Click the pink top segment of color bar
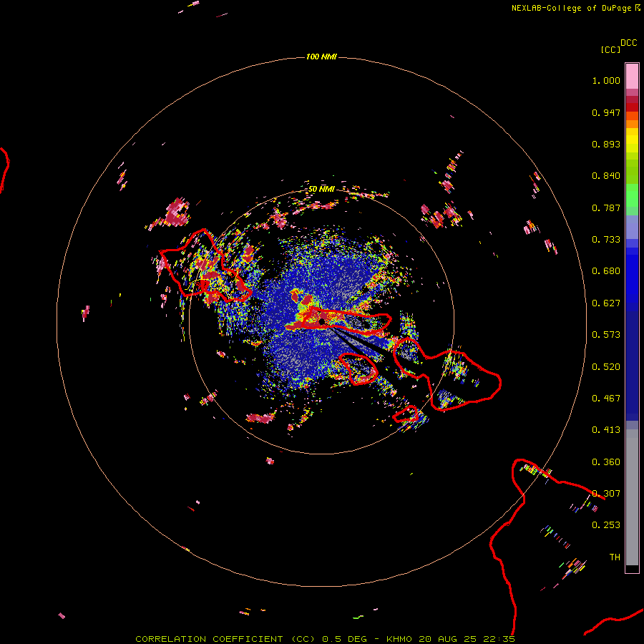The image size is (644, 644). (x=632, y=76)
